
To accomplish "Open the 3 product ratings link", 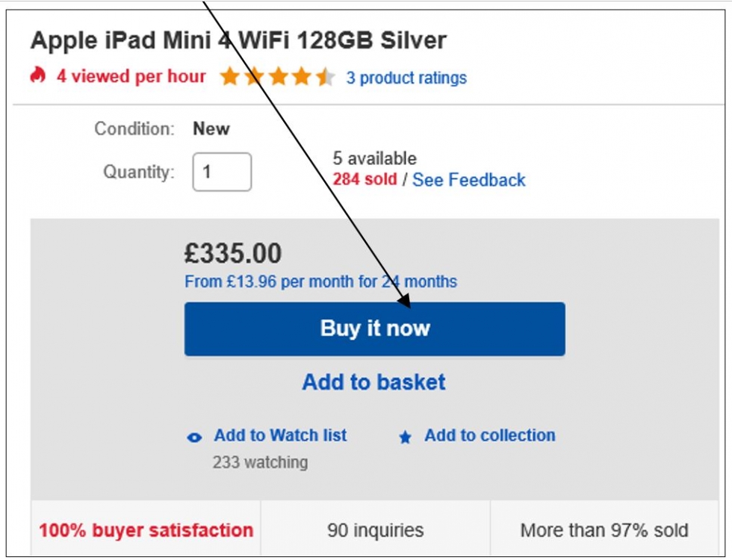I will tap(406, 78).
